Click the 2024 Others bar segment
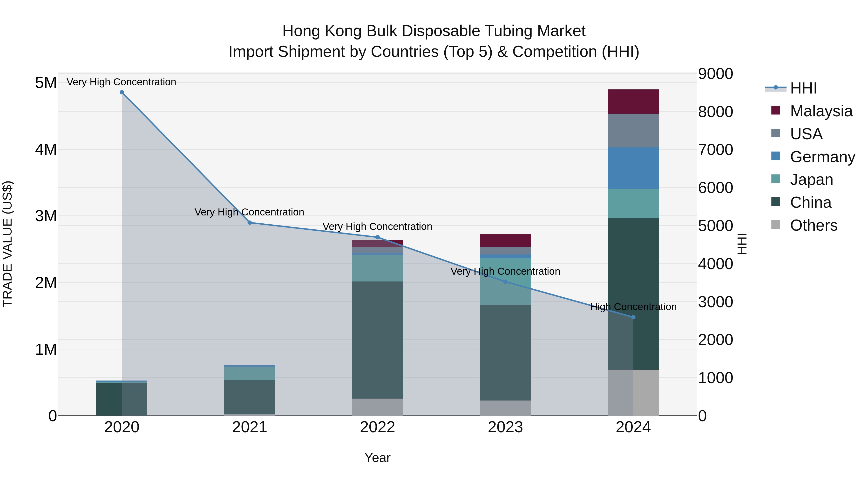Viewport: 868px width, 488px height. pyautogui.click(x=633, y=392)
